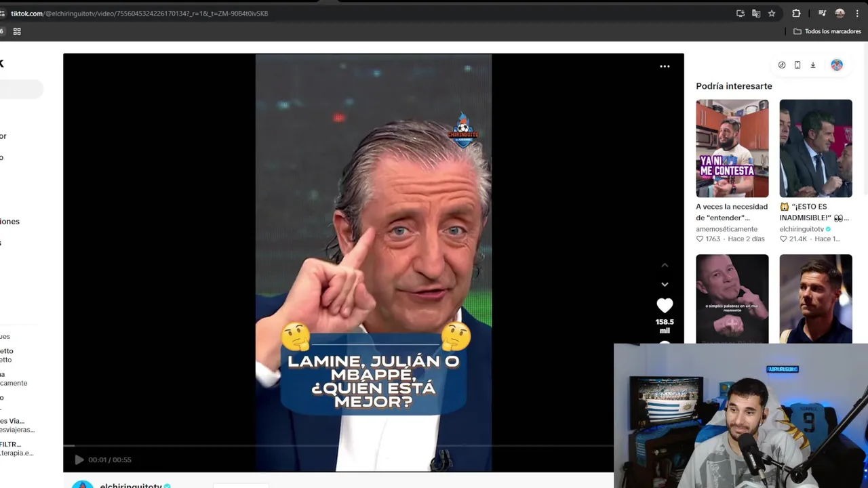Screen dimensions: 868x488
Task: Open the site information icon in the address bar
Action: [x=3, y=14]
